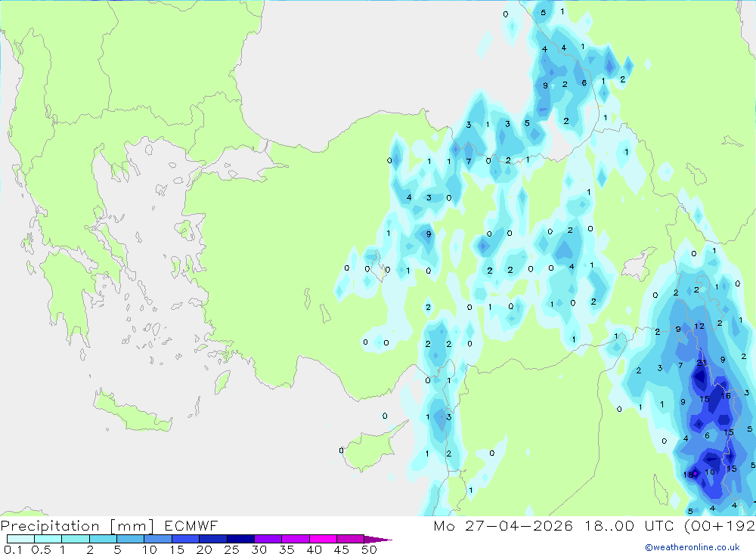Pick the 45–50 legend color swatch
The image size is (756, 554).
(351, 539)
